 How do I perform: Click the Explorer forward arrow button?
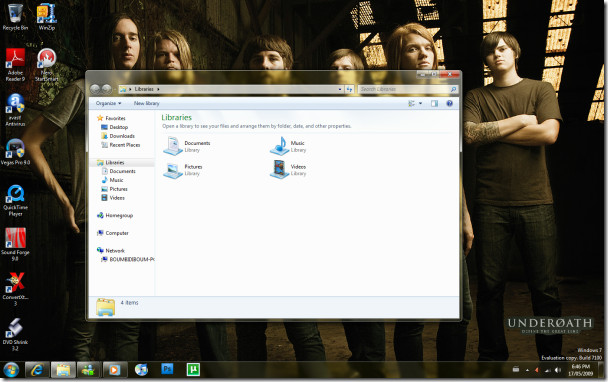click(106, 89)
